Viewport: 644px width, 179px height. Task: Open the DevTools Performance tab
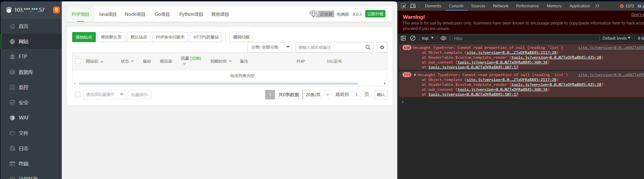tap(527, 6)
